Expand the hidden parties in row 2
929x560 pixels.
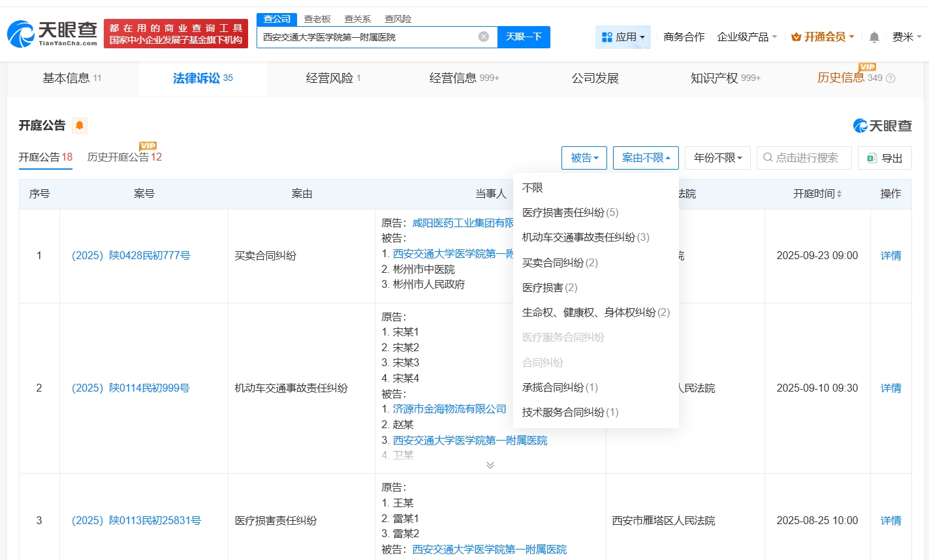490,465
